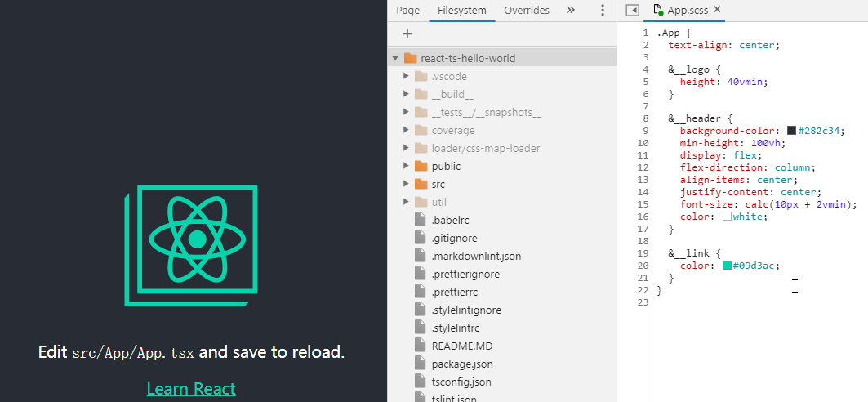This screenshot has width=868, height=402.
Task: Open the white color swatch
Action: pos(727,217)
